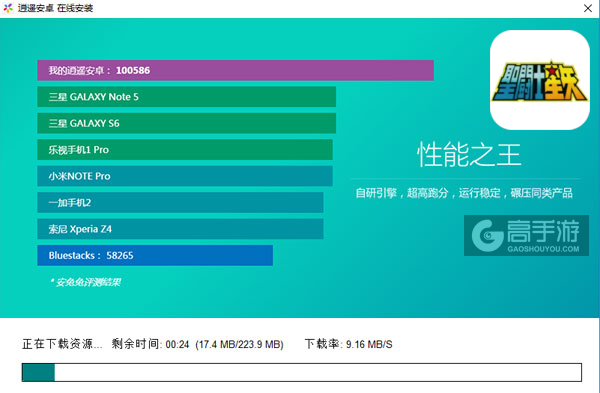Image resolution: width=600 pixels, height=393 pixels.
Task: Close the 逍遥安卓 installer window
Action: pyautogui.click(x=588, y=8)
